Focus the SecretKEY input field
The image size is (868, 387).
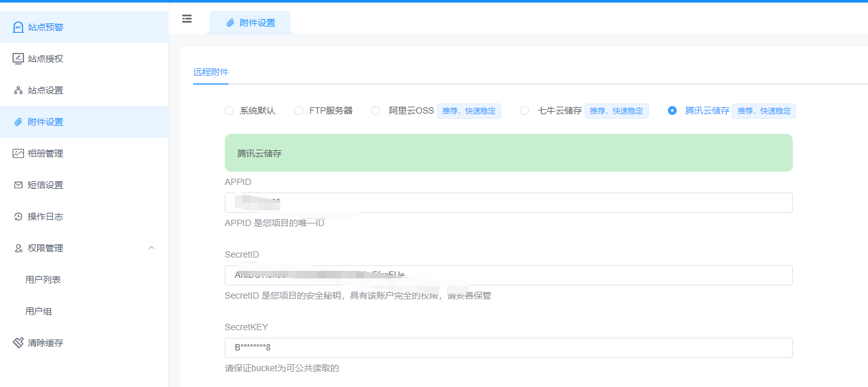tap(508, 348)
